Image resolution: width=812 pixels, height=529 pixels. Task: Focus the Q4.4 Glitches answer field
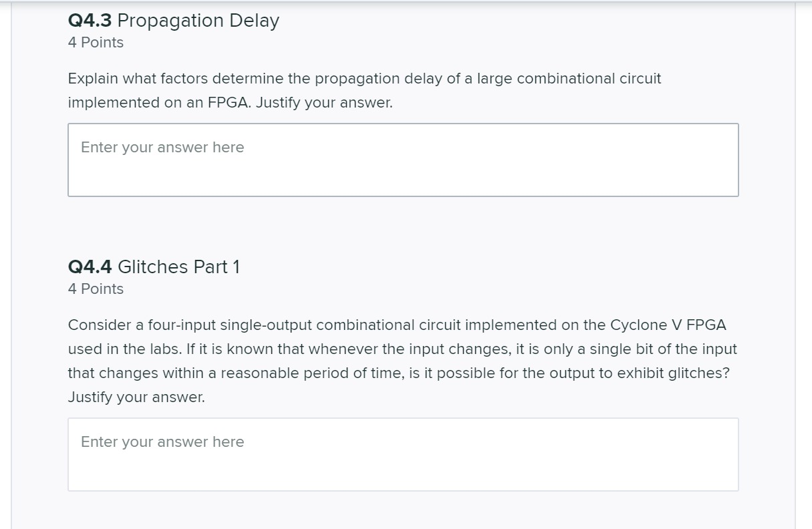pos(403,454)
